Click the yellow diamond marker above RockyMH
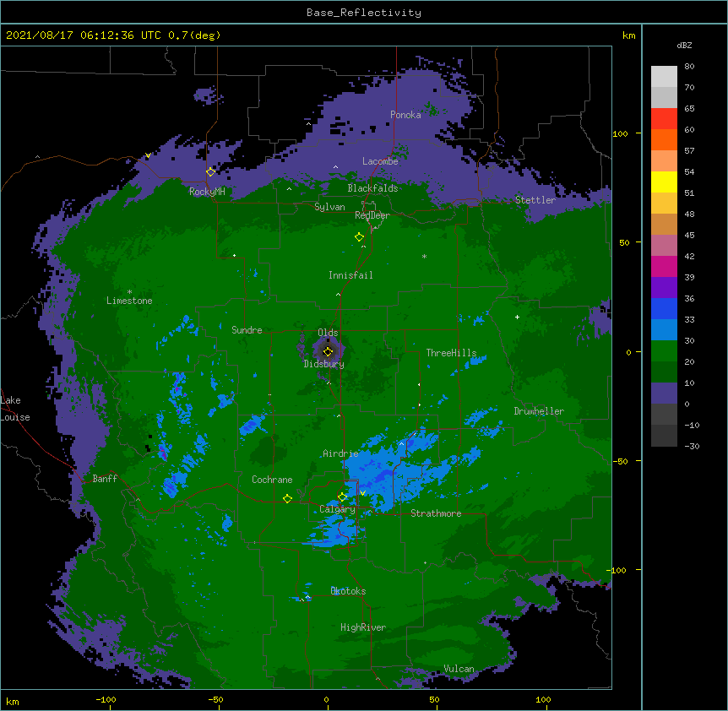 (x=211, y=171)
